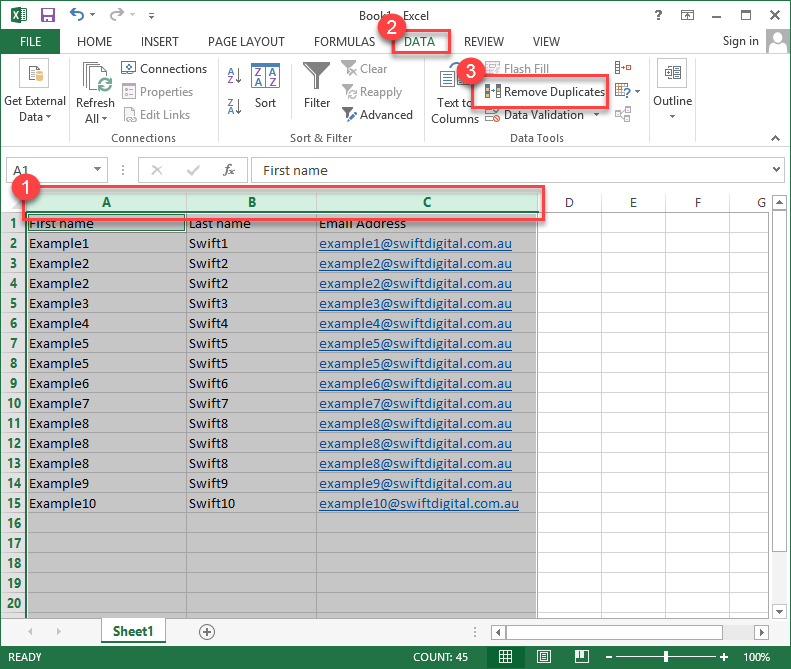This screenshot has height=669, width=791.
Task: Select column E header
Action: (633, 203)
